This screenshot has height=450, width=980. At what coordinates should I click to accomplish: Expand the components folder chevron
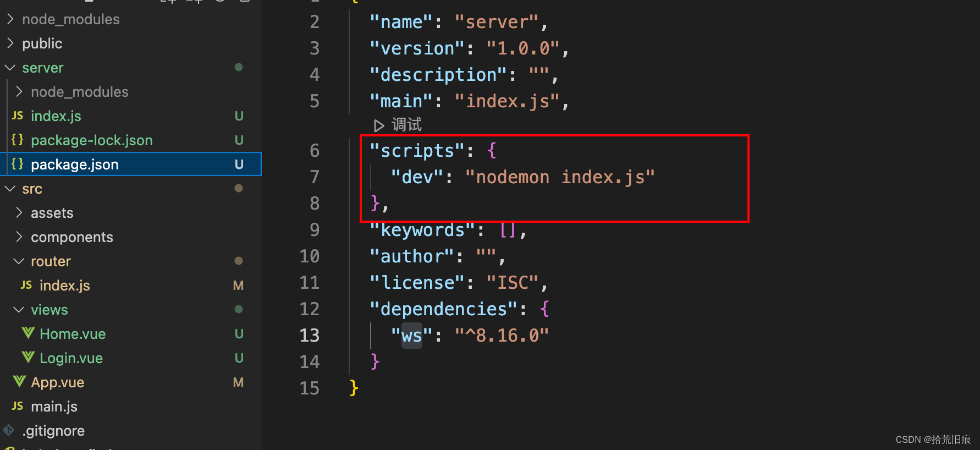[x=19, y=237]
